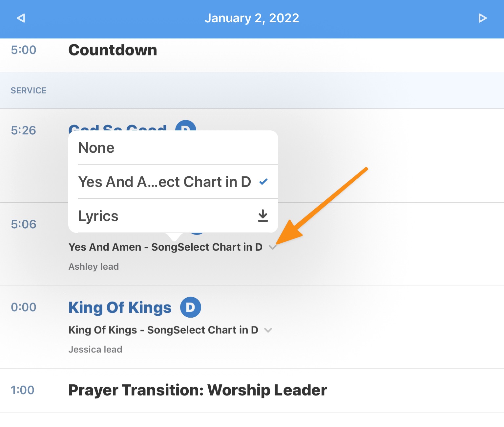The height and width of the screenshot is (427, 504).
Task: Open the King Of Kings song link
Action: tap(120, 308)
